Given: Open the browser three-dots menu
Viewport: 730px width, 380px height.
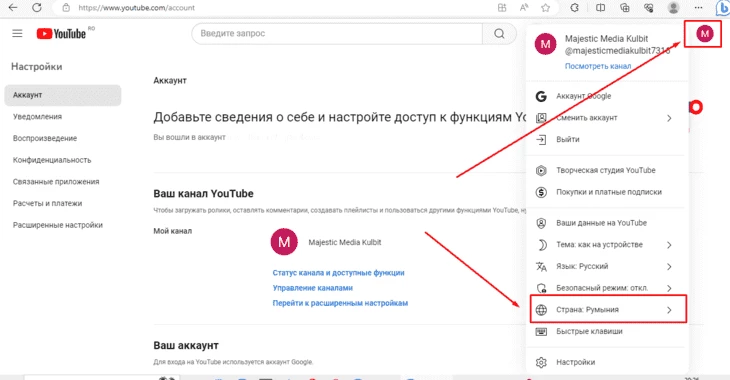Looking at the screenshot, I should [x=698, y=7].
